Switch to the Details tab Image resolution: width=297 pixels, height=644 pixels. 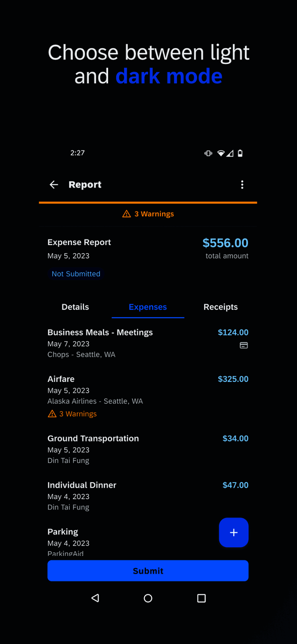click(x=75, y=307)
